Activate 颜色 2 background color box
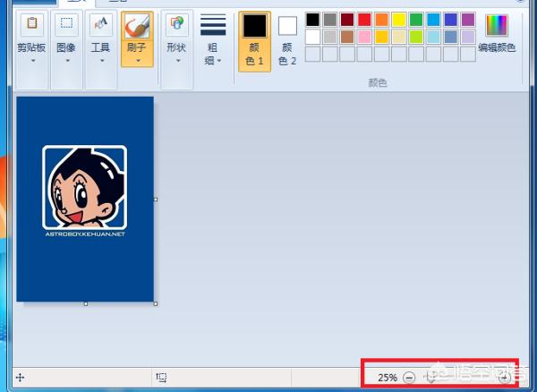 pyautogui.click(x=287, y=41)
